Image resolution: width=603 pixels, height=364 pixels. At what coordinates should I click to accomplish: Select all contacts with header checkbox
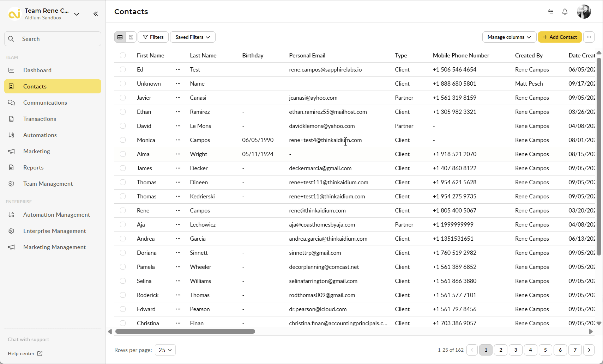point(123,55)
